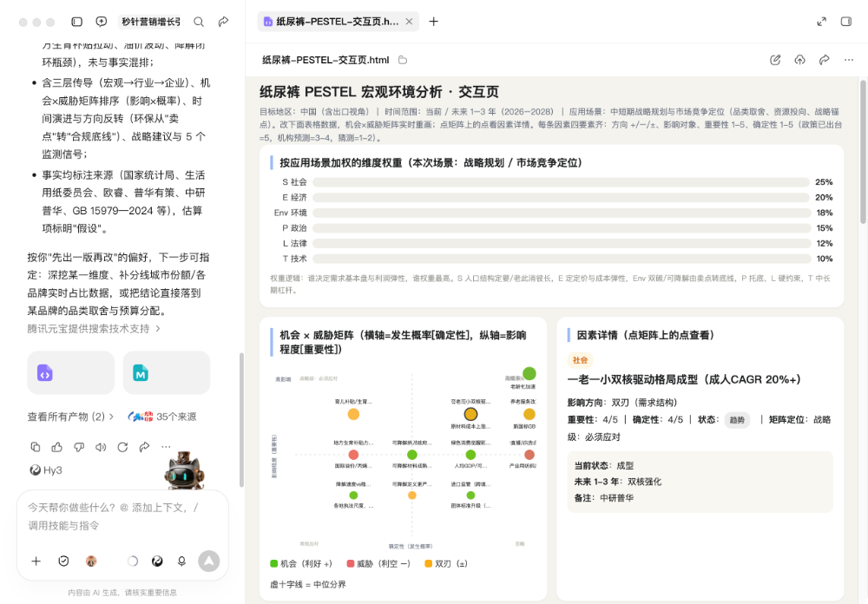Share the assistant response
Image resolution: width=868 pixels, height=604 pixels.
click(x=144, y=447)
